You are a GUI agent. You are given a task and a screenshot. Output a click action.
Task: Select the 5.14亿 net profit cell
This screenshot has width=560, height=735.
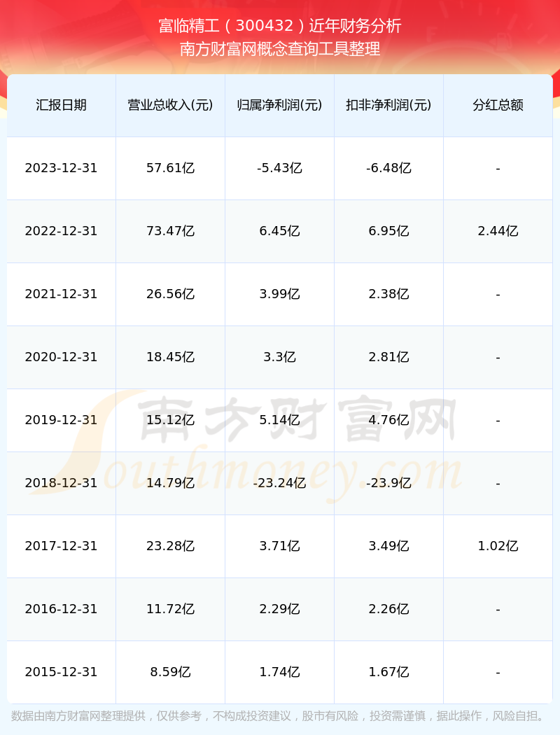280,420
